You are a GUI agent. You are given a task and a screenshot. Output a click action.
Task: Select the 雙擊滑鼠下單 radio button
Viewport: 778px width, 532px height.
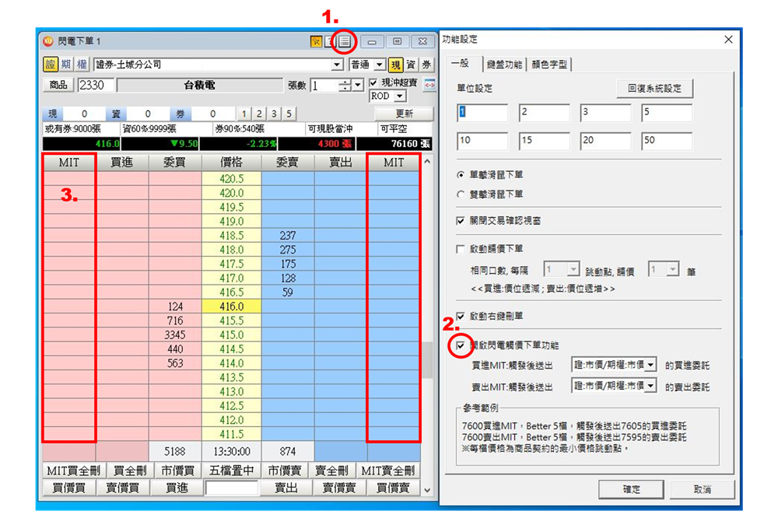click(x=461, y=194)
